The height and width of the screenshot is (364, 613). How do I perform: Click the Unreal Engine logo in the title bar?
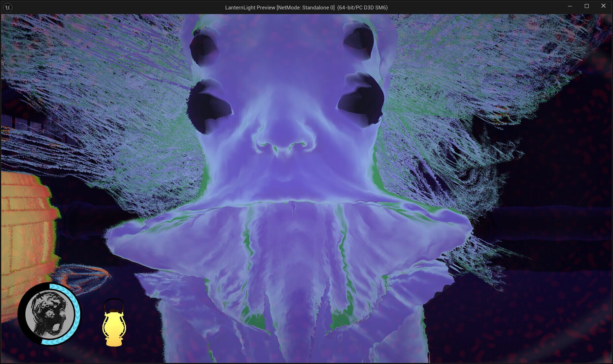pyautogui.click(x=7, y=7)
